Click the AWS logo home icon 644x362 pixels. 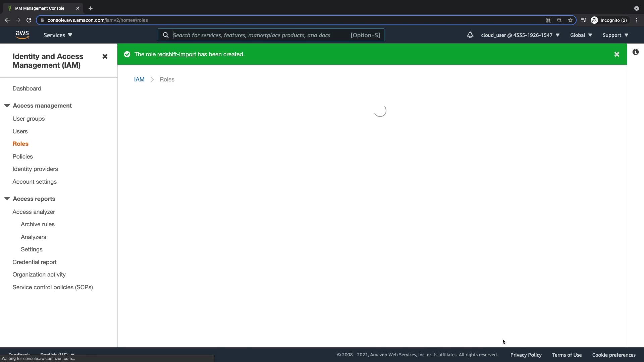[x=22, y=35]
